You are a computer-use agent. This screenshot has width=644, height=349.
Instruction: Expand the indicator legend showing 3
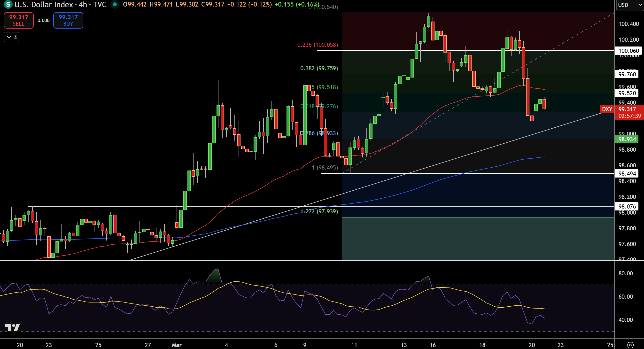pyautogui.click(x=12, y=37)
